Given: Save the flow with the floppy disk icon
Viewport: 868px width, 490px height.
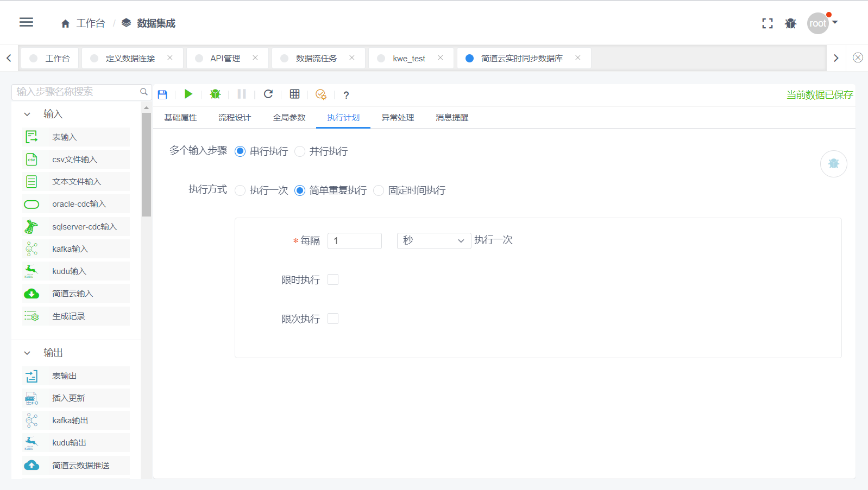Looking at the screenshot, I should click(162, 94).
